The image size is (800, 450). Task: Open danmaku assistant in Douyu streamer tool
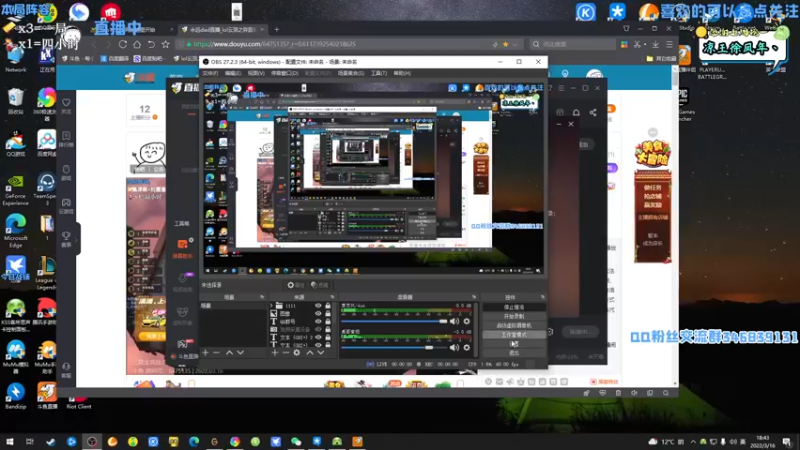click(x=183, y=247)
